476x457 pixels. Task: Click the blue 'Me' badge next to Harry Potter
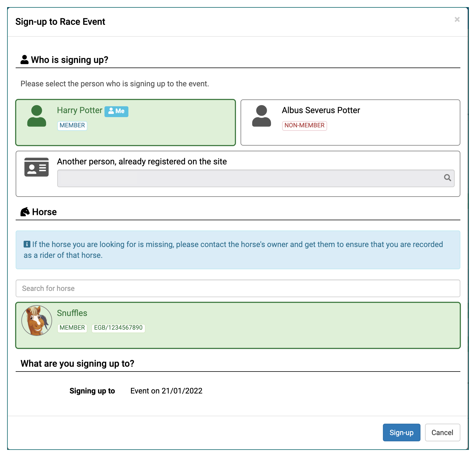pyautogui.click(x=116, y=111)
